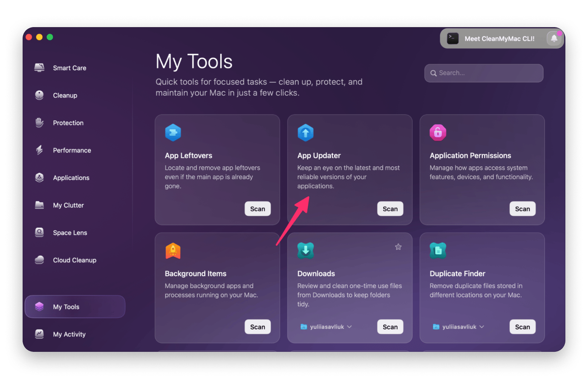Click the Cleanup sidebar icon
Image resolution: width=588 pixels, height=391 pixels.
pos(40,95)
